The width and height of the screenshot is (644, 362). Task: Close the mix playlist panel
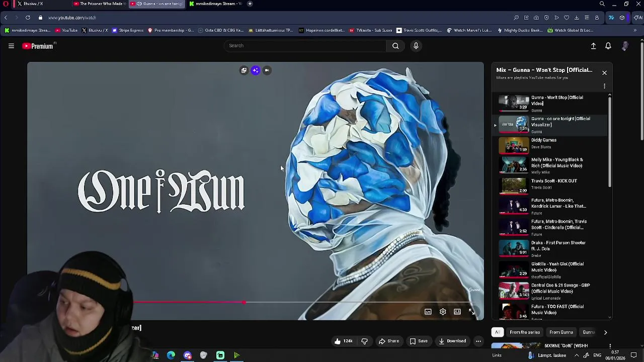[x=604, y=73]
